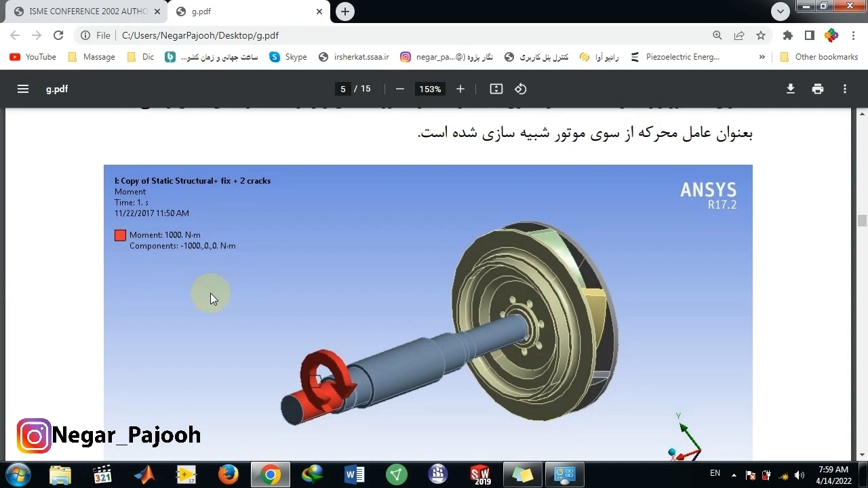Print the PDF document
Image resolution: width=868 pixels, height=488 pixels.
coord(818,89)
